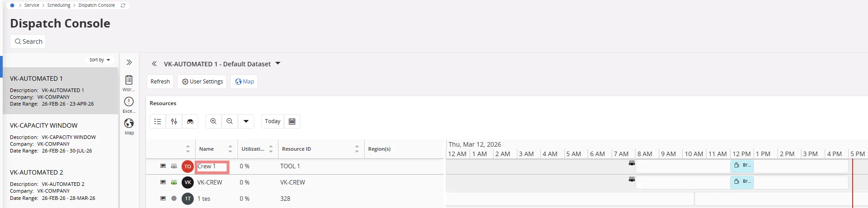
Task: Toggle the row icon beside Crew 1
Action: pyautogui.click(x=163, y=166)
